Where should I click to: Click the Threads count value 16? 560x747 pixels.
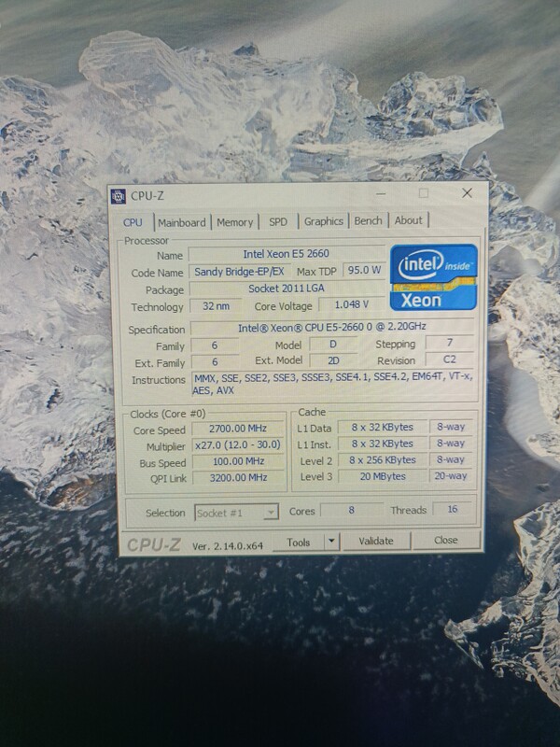pyautogui.click(x=453, y=509)
